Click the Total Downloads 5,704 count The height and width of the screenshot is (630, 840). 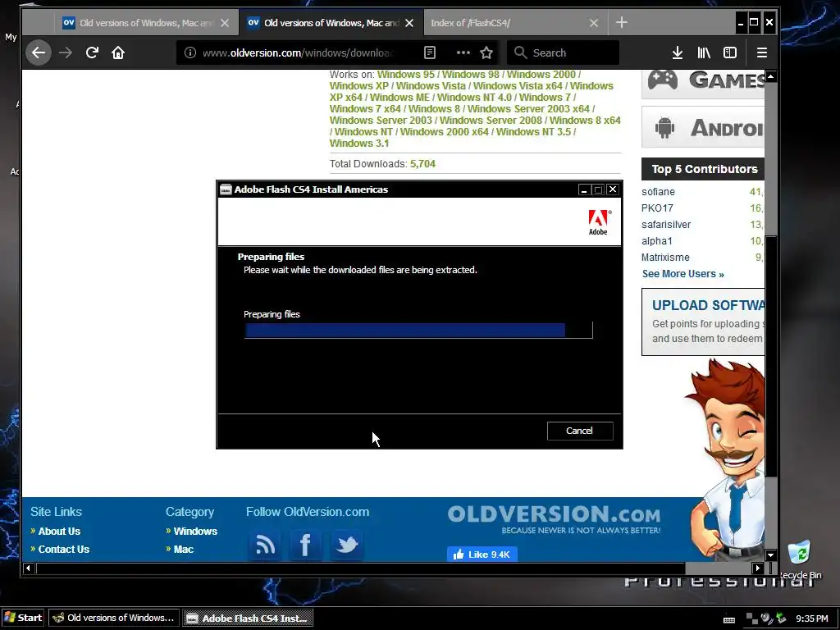pyautogui.click(x=422, y=164)
